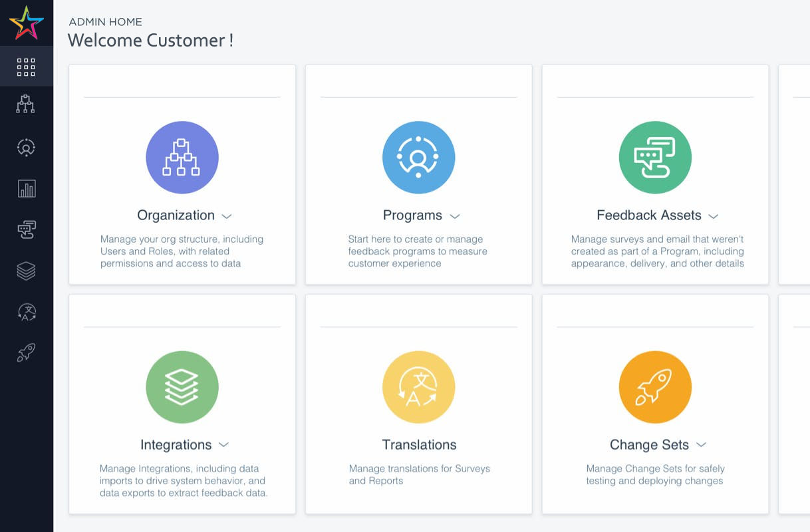Viewport: 810px width, 532px height.
Task: Click the orange Change Sets rocket circle
Action: (x=655, y=387)
